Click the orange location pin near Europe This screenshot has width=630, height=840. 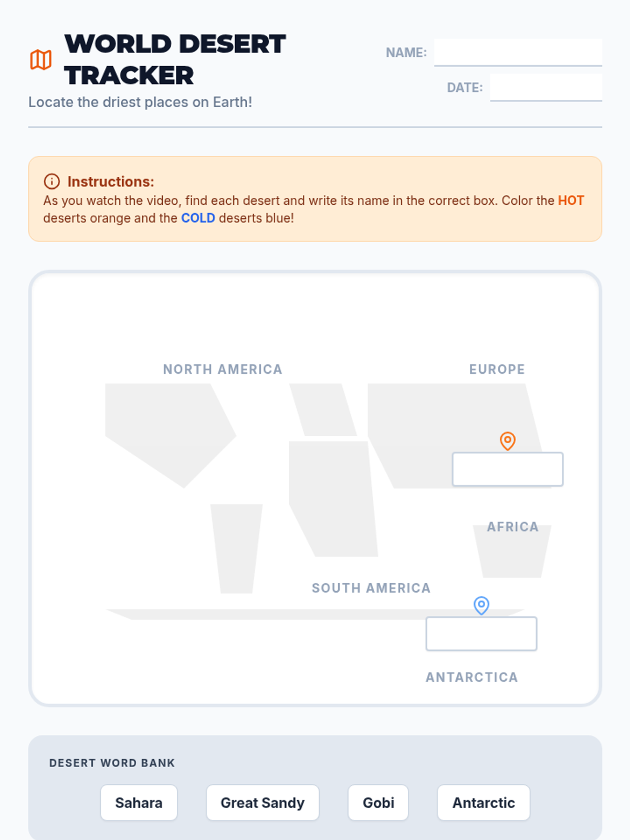tap(508, 441)
